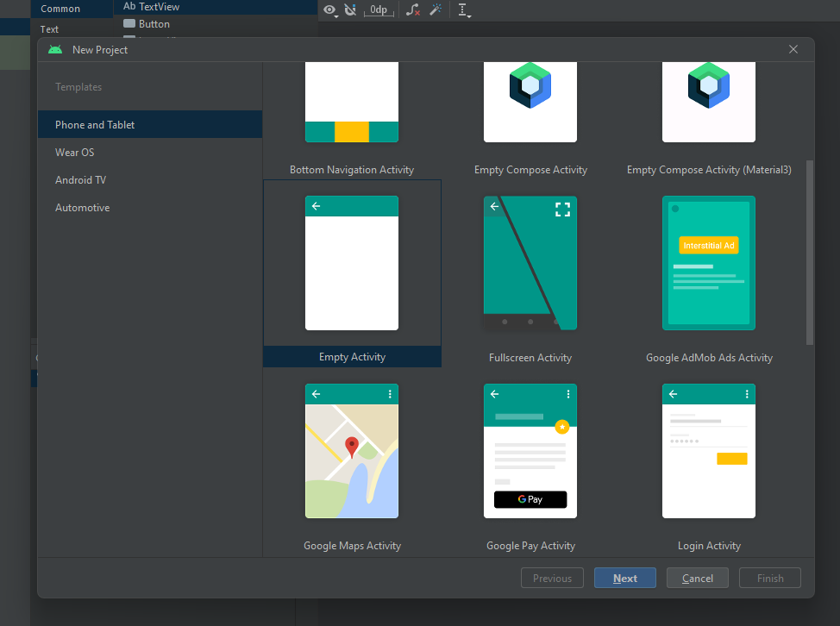Click the Google AdMob Ads Activity label

709,358
